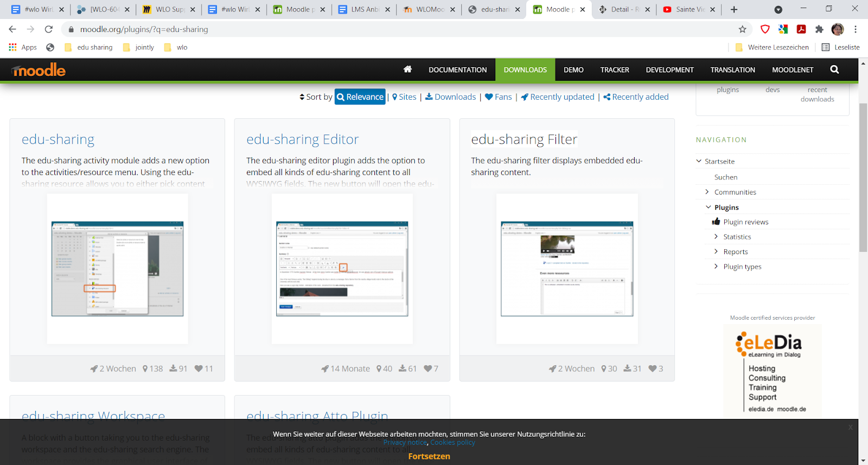Expand the Statistics navigation node

[x=716, y=236]
